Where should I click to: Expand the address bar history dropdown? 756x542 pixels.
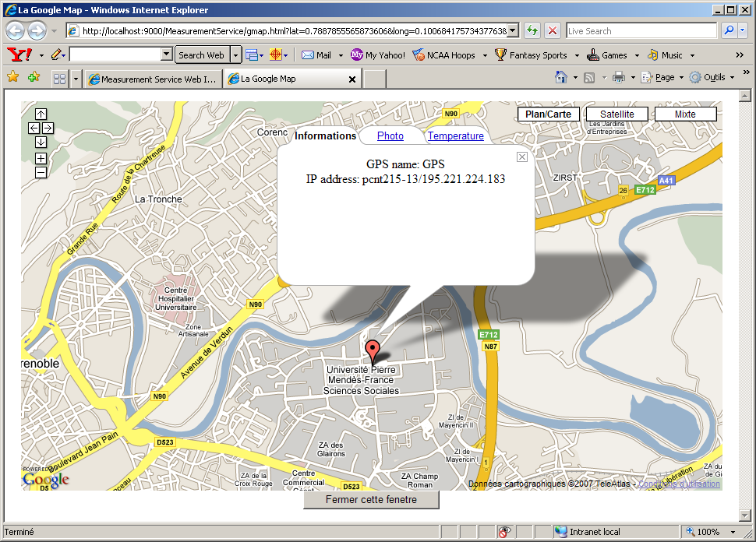(513, 31)
